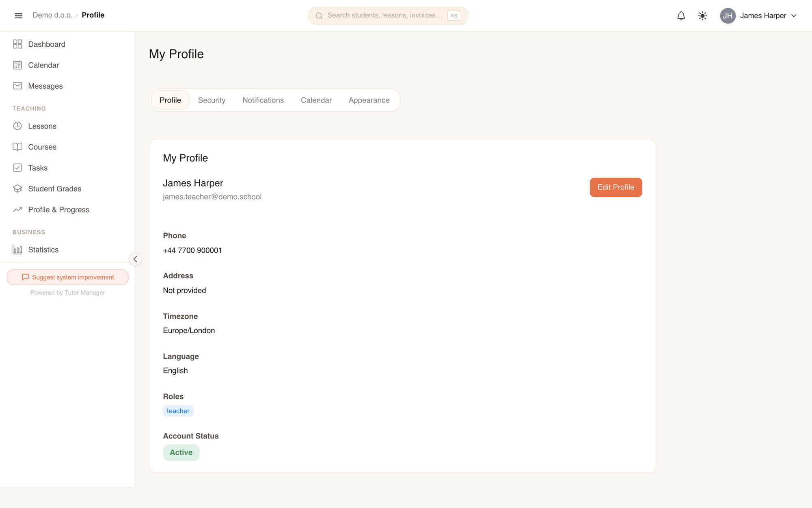Open the Demo d.o.o. breadcrumb link
Viewport: 812px width, 508px height.
[52, 15]
